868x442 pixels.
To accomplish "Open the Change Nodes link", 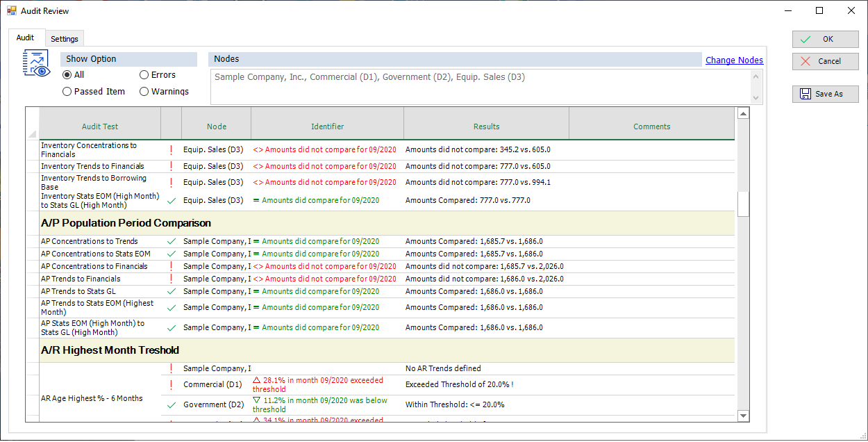I will tap(734, 60).
